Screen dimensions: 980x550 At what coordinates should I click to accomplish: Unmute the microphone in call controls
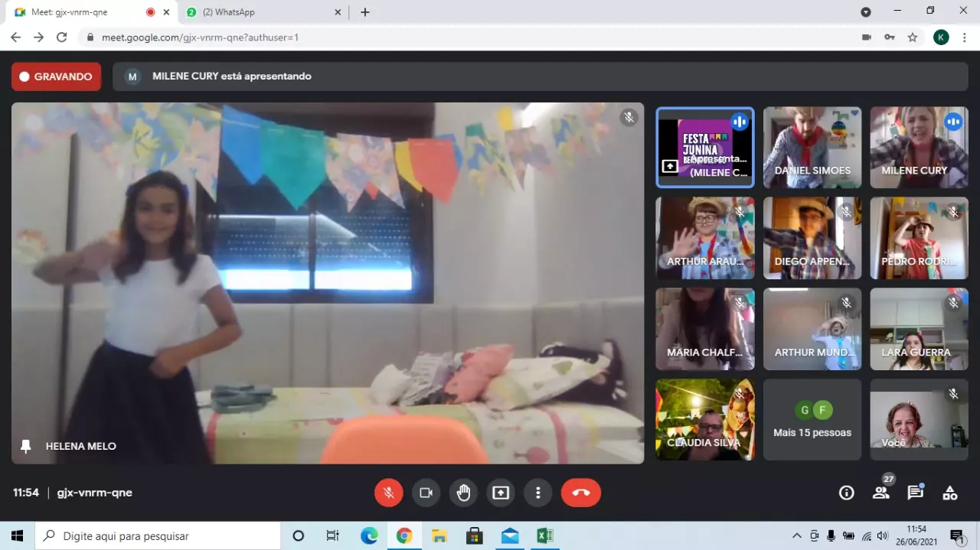pos(388,493)
